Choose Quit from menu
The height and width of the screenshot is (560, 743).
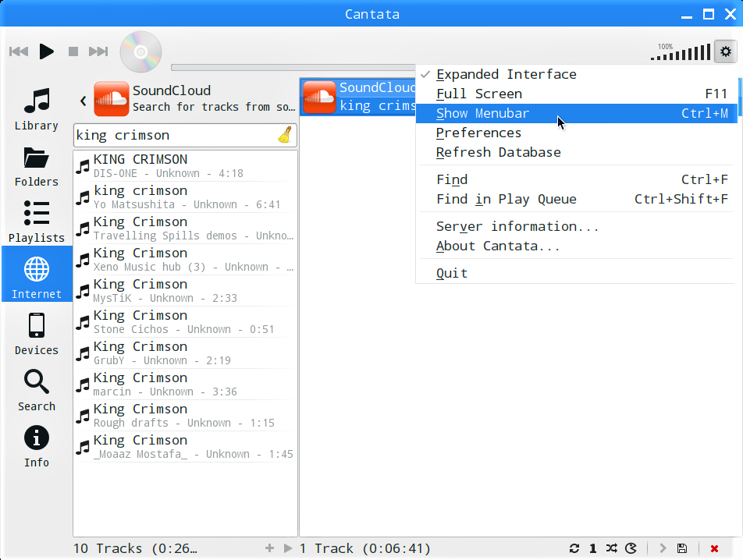coord(576,273)
